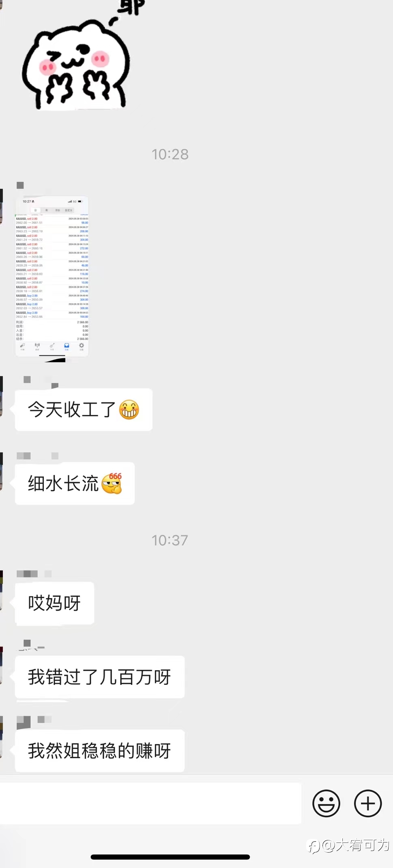Viewport: 393px width, 868px height.
Task: Tap blurred sender name above 细水长流
Action: 37,456
